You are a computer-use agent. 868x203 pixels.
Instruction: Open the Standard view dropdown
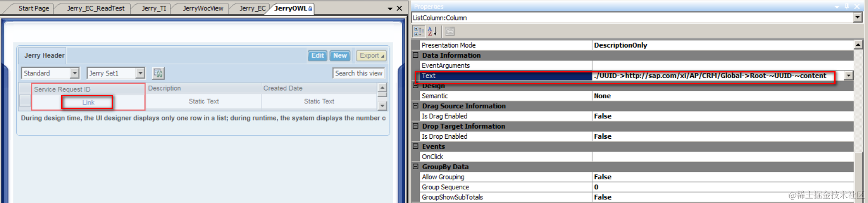75,73
